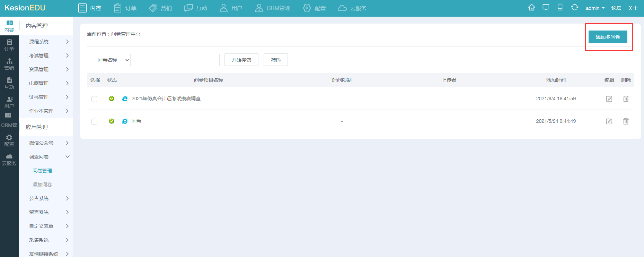Click the home icon in top bar

(x=531, y=8)
